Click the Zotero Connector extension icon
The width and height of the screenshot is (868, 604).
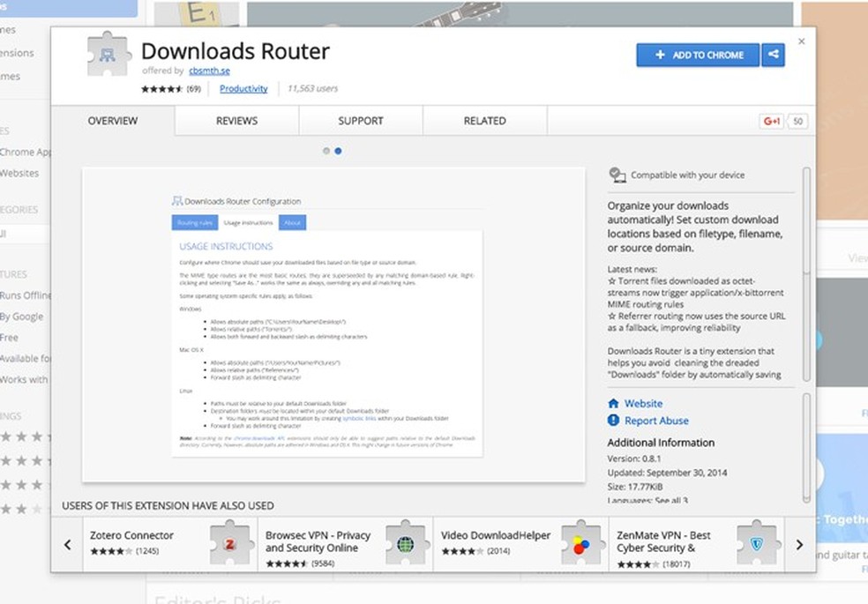point(229,543)
